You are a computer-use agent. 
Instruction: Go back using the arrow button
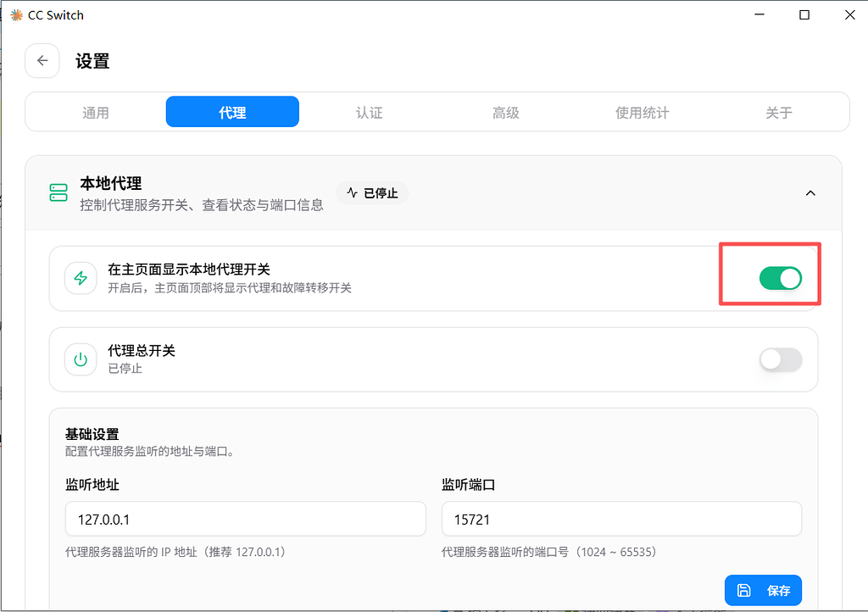coord(42,61)
